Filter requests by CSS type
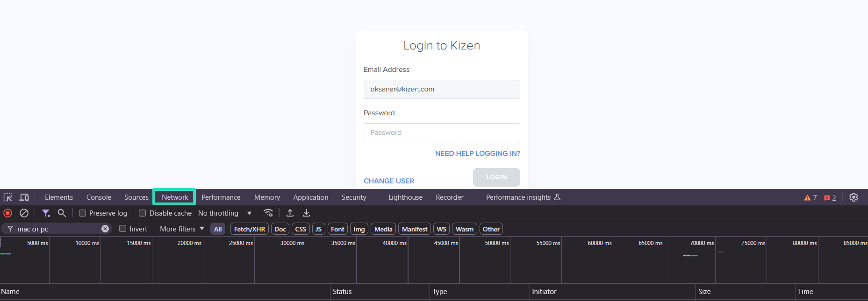 click(301, 229)
